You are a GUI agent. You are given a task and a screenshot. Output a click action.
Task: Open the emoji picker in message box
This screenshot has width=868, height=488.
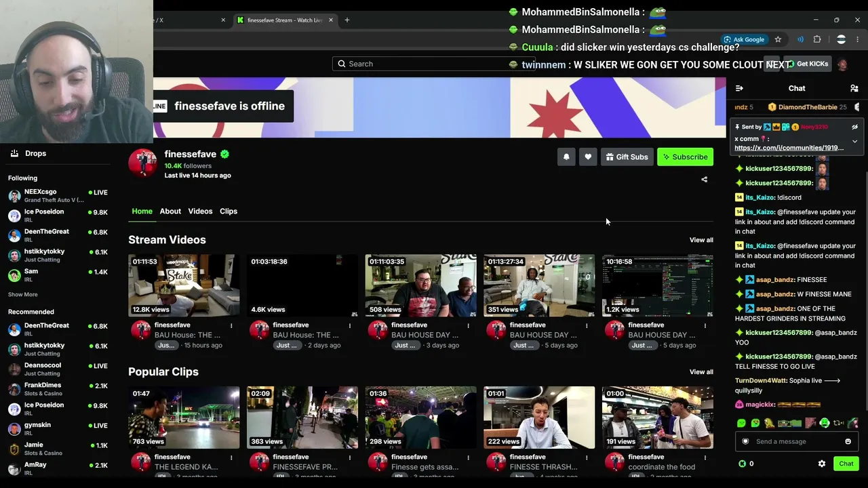point(848,441)
